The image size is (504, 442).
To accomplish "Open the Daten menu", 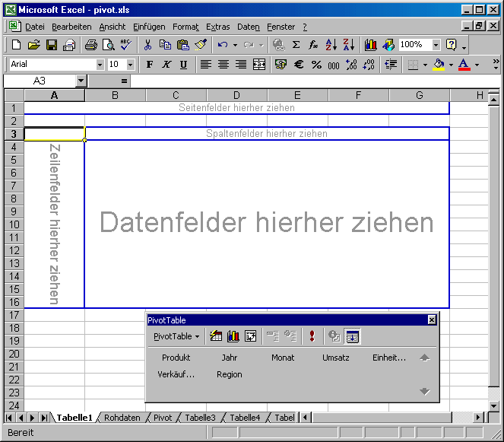I will click(x=248, y=27).
